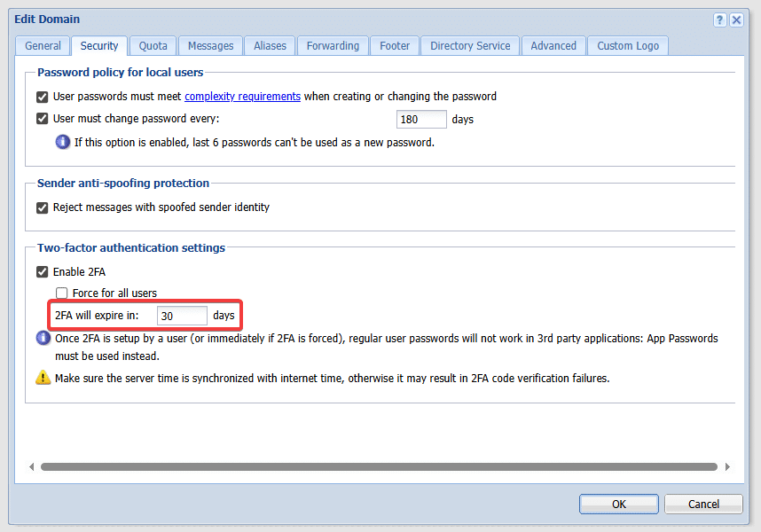Disable Reject messages with spoofed sender identity

[43, 207]
